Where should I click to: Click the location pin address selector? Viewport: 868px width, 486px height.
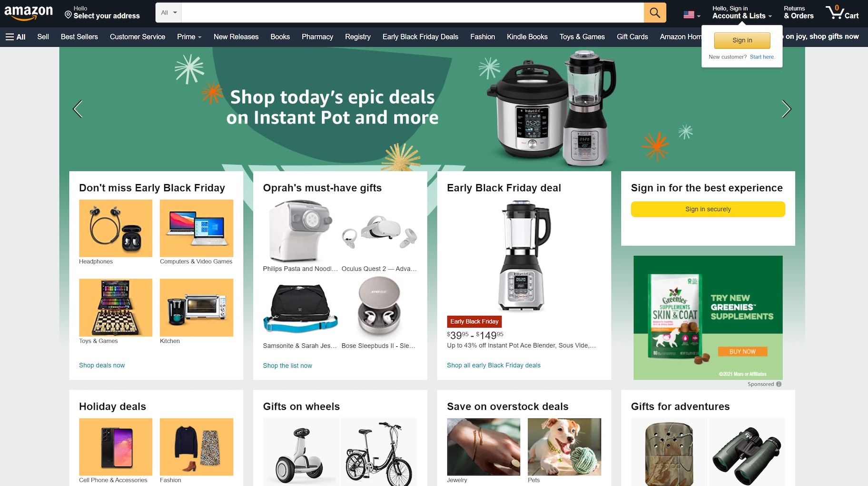click(x=102, y=12)
